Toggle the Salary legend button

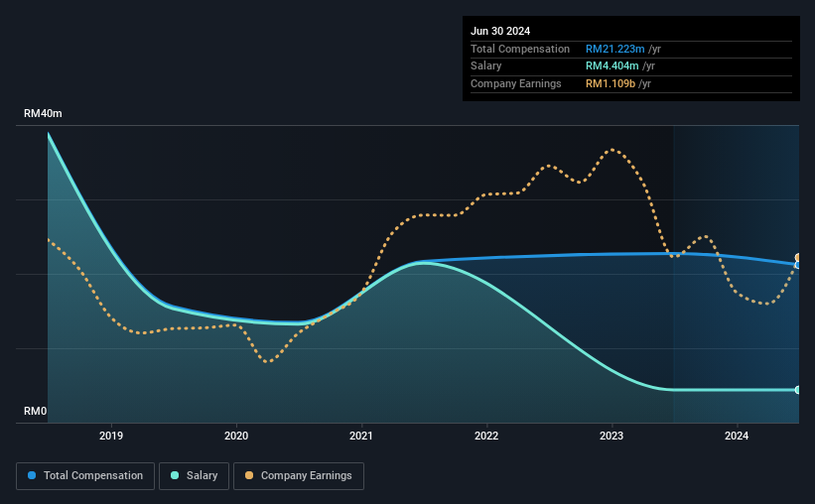click(194, 476)
